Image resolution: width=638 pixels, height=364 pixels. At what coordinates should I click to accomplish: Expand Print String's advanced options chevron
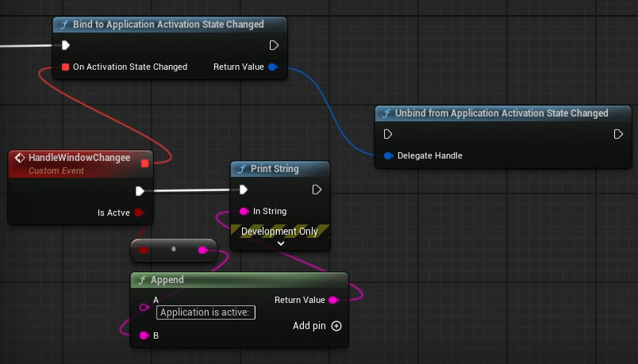pos(280,243)
